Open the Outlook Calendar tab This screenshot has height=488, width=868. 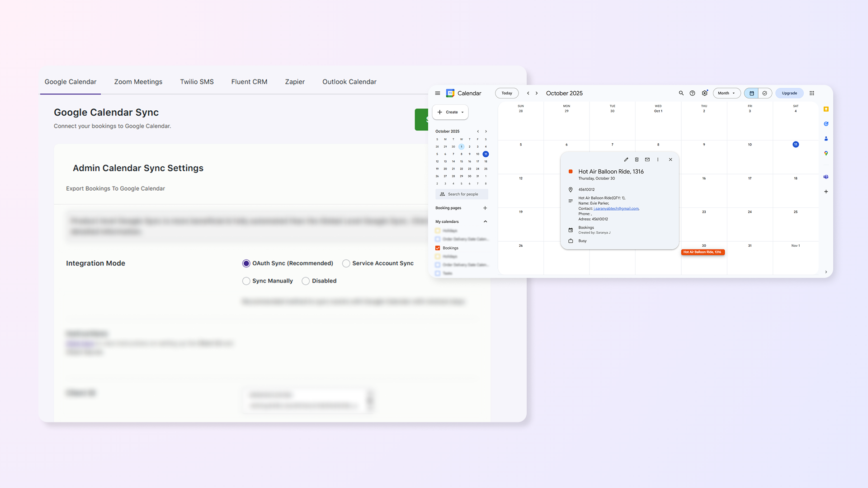click(x=349, y=82)
